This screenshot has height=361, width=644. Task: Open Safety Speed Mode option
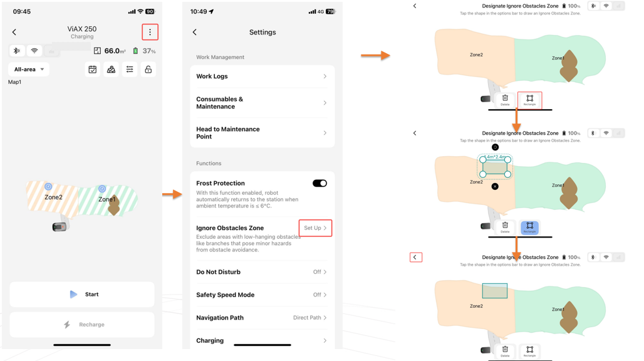tap(262, 295)
